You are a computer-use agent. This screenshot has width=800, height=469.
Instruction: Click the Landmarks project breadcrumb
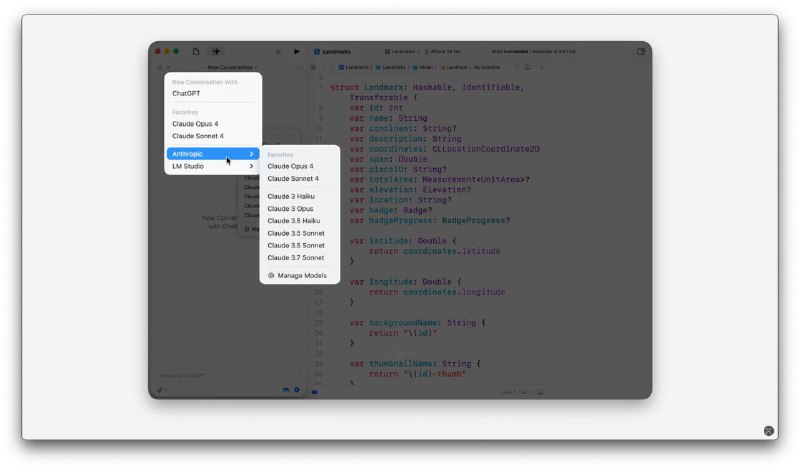click(354, 67)
